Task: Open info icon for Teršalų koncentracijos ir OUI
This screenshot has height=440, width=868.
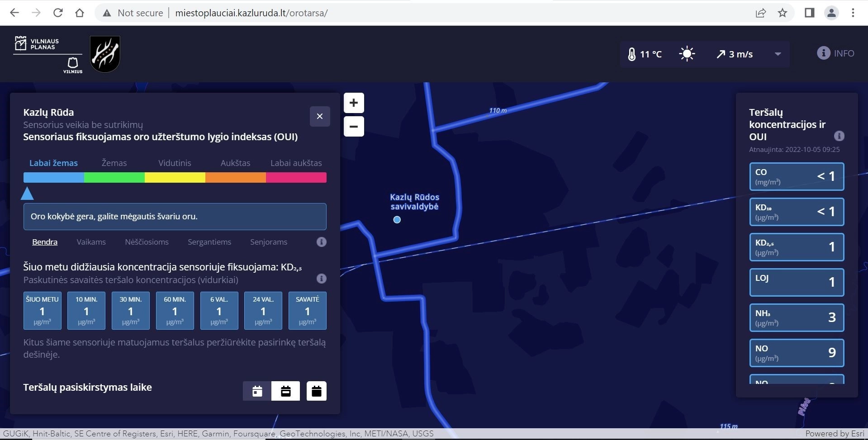Action: (x=839, y=136)
